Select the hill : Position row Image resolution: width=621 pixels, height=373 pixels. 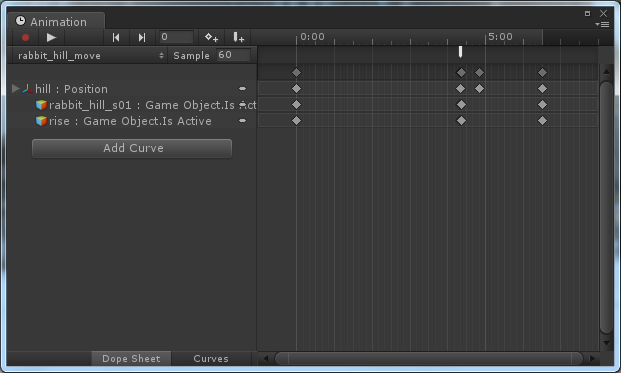(131, 89)
